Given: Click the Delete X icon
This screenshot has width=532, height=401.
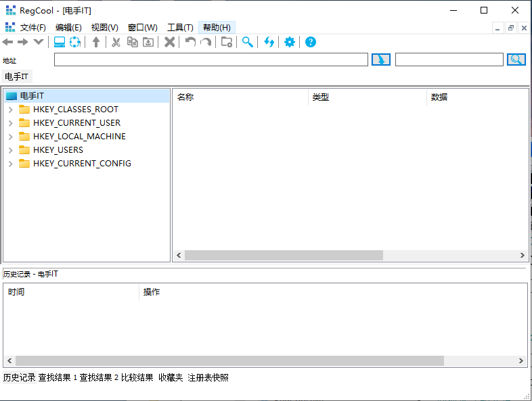Looking at the screenshot, I should 170,42.
